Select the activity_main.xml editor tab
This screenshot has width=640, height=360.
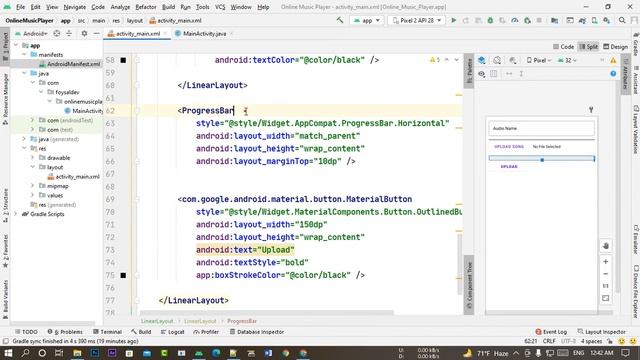pos(137,33)
